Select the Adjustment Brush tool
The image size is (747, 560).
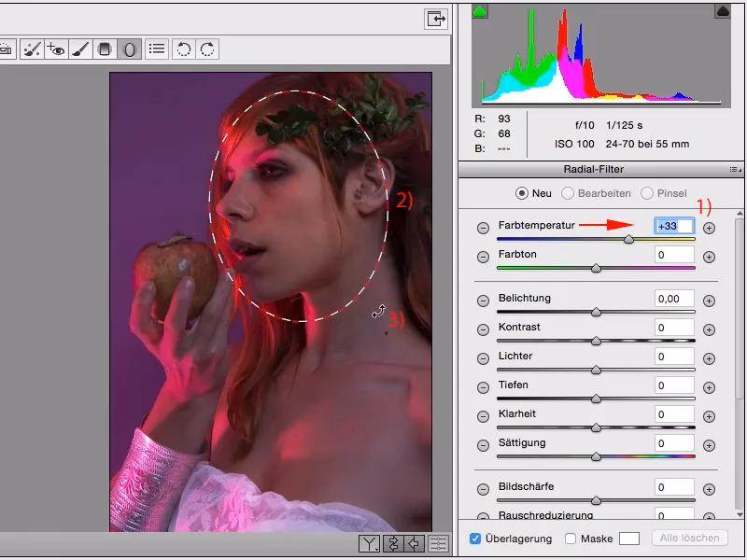[80, 49]
